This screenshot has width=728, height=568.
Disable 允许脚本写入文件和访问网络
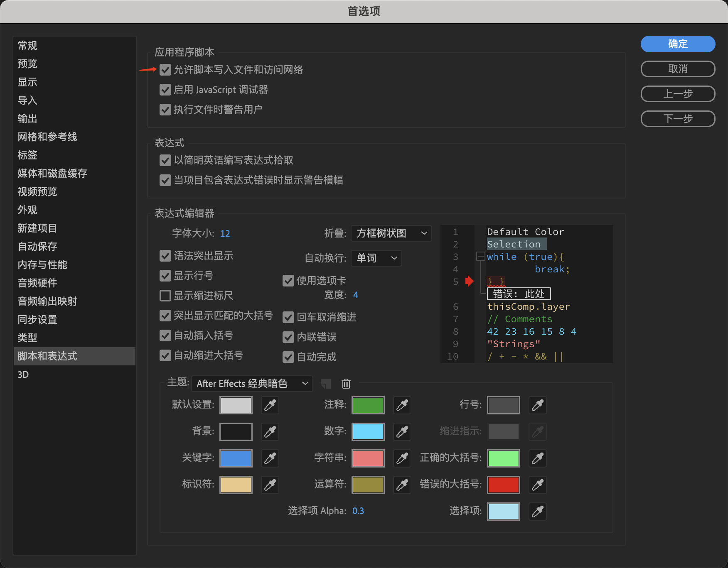[165, 70]
